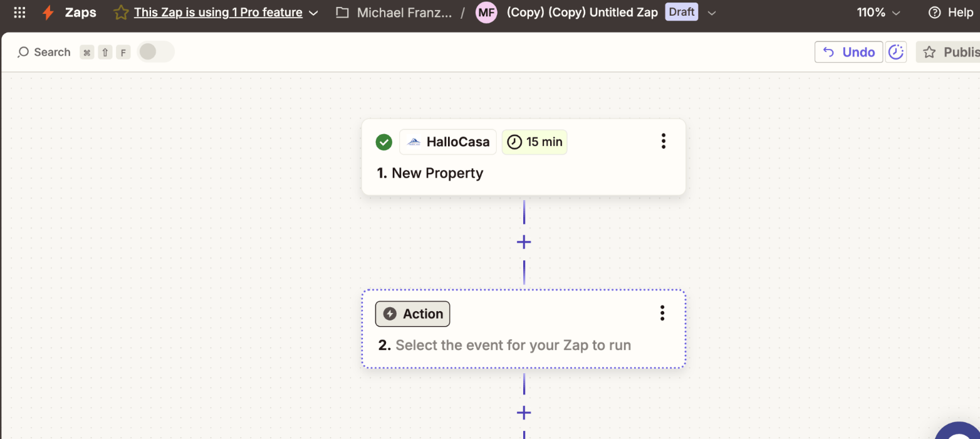The height and width of the screenshot is (439, 980).
Task: Add a step below the Action step
Action: 524,413
